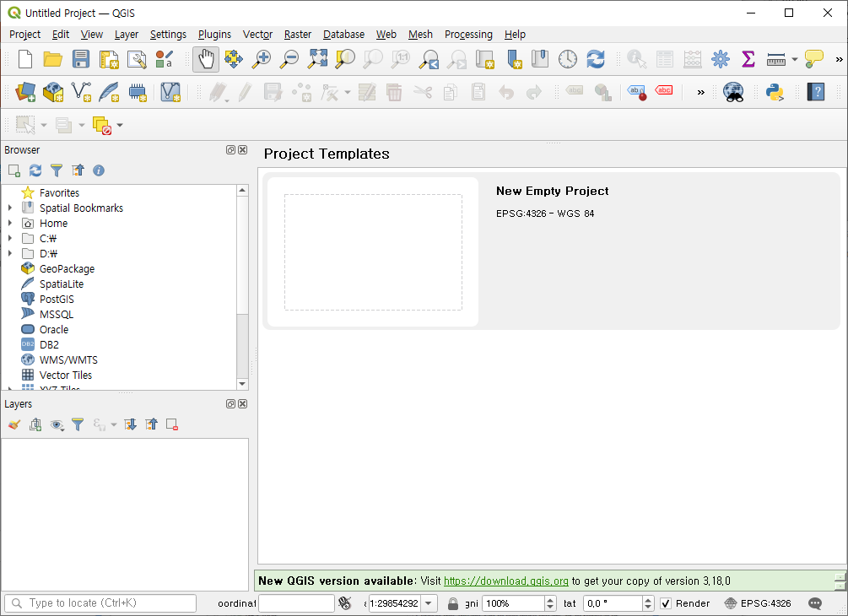Screen dimensions: 848x616
Task: Open the scale dropdown arrow
Action: coord(429,603)
